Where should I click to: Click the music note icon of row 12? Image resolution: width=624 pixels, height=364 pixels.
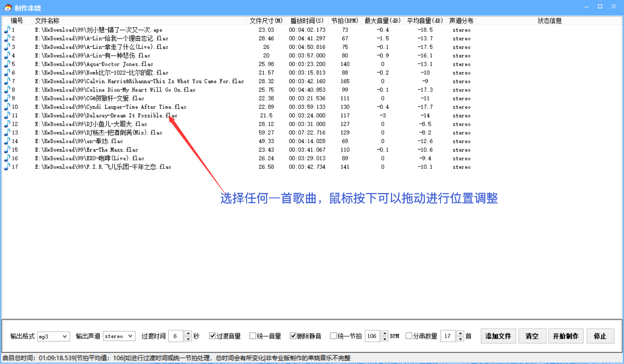(x=7, y=124)
